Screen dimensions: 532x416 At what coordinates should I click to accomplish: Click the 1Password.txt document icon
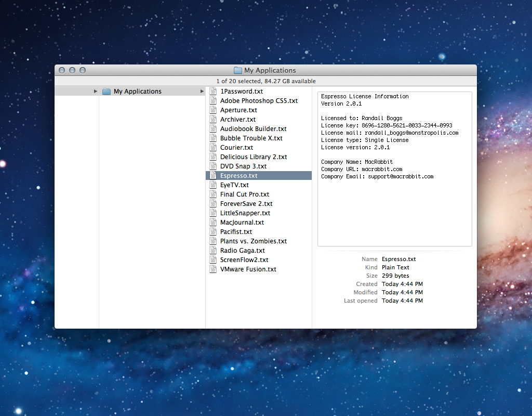[x=213, y=92]
